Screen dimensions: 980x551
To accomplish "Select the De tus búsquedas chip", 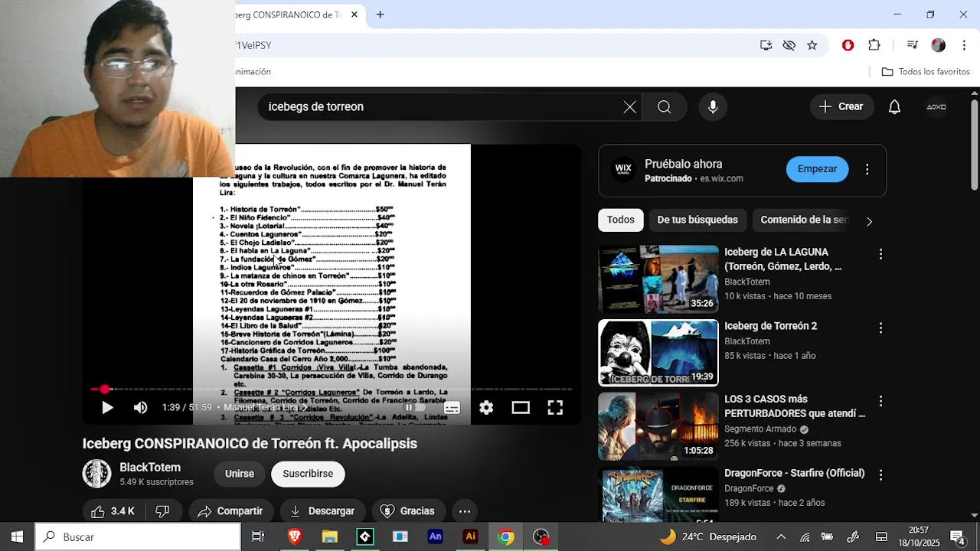I will pos(697,220).
